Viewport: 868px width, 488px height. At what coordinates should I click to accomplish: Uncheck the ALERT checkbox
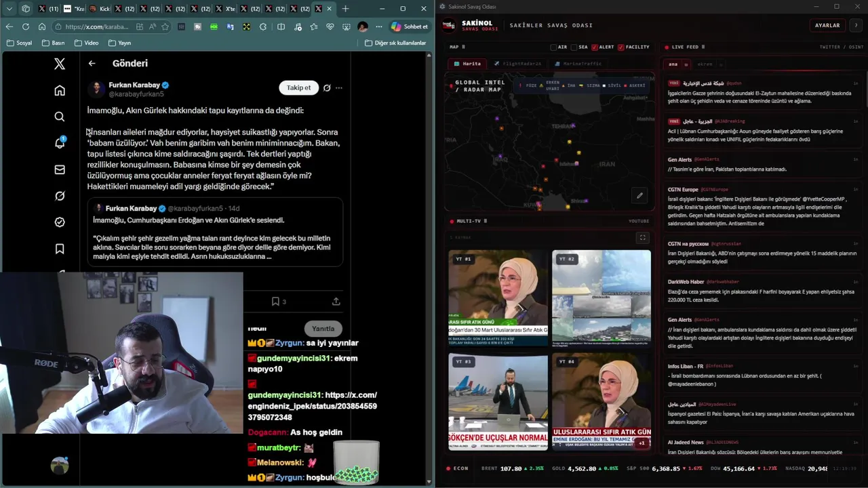pos(595,47)
